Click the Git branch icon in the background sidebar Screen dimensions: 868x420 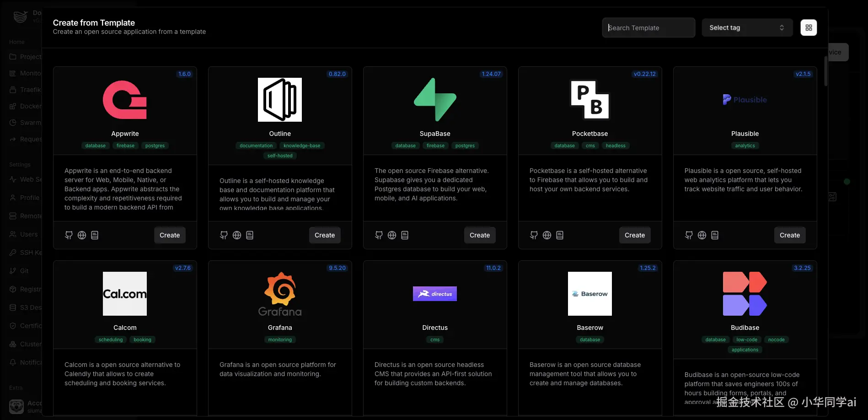click(x=13, y=271)
